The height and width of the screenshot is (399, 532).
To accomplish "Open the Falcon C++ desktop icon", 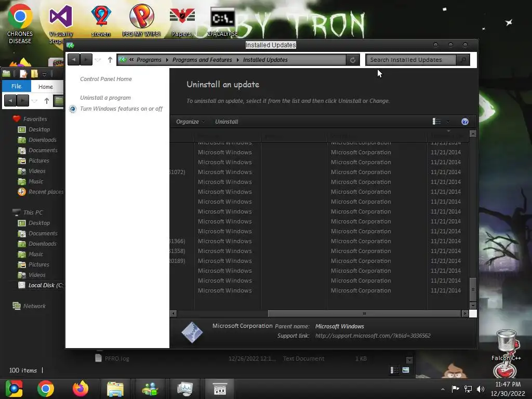I will (506, 345).
